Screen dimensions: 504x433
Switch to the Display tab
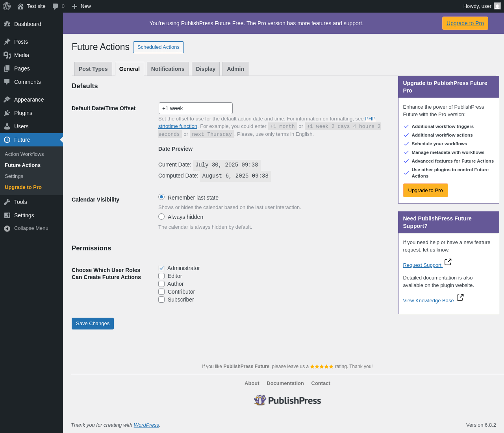pos(206,69)
